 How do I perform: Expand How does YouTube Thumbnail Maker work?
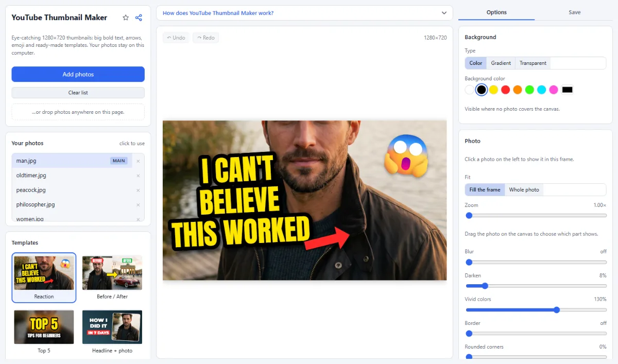tap(304, 13)
